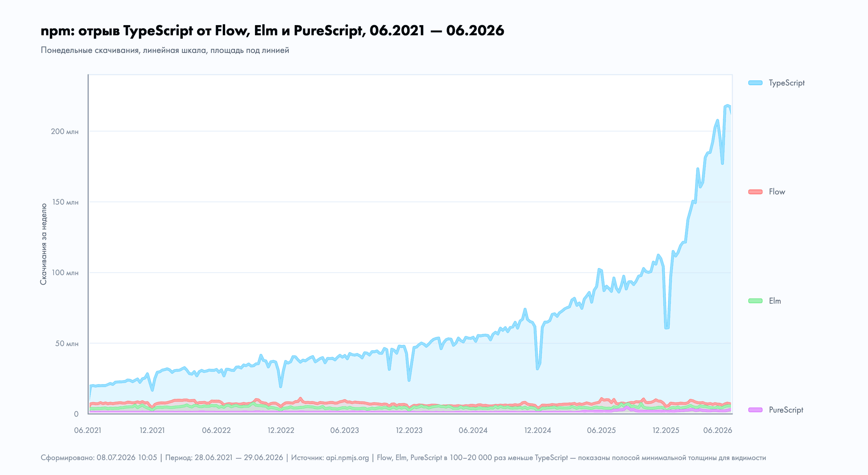
Task: Click the '06.2021' x-axis label
Action: [88, 431]
